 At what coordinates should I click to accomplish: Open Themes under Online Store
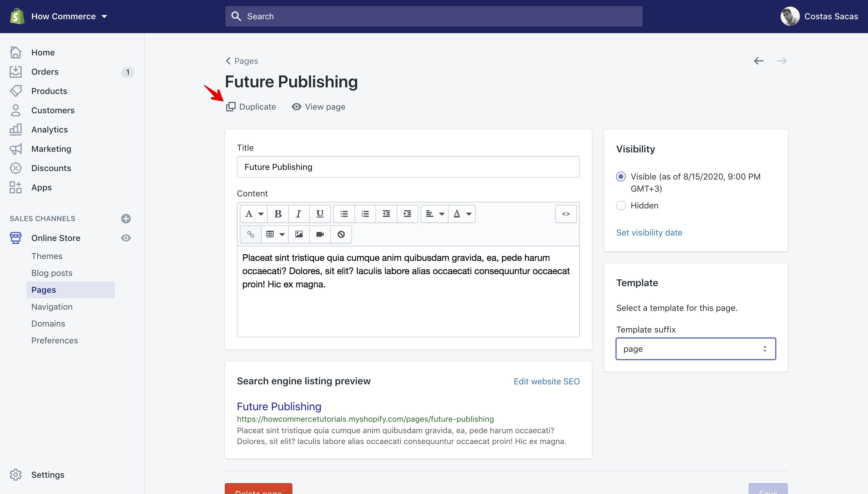pos(47,256)
